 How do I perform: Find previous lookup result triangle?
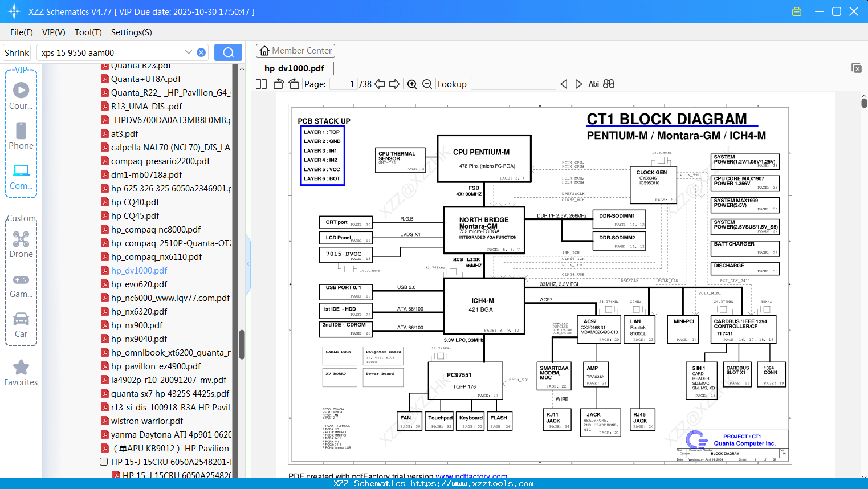(x=564, y=84)
